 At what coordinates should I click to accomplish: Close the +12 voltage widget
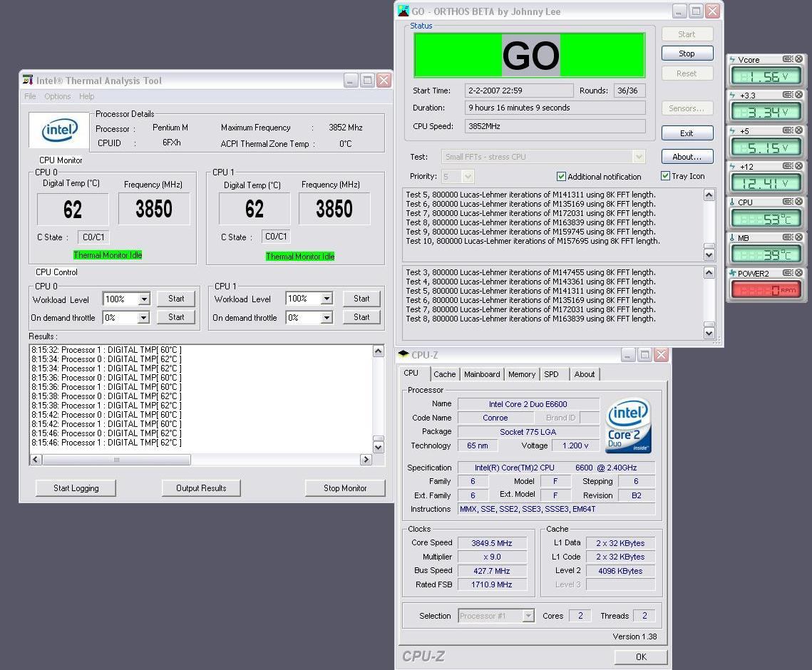[799, 166]
